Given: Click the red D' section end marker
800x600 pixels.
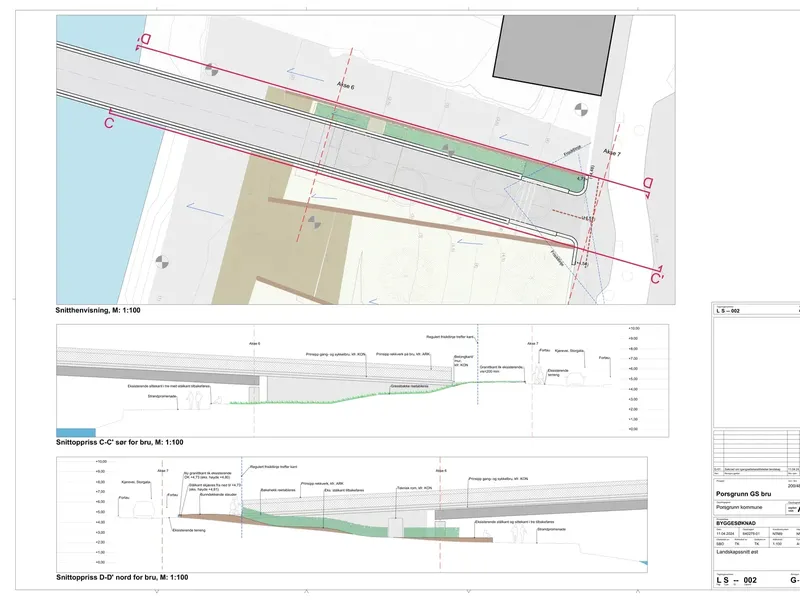Looking at the screenshot, I should pos(648,183).
